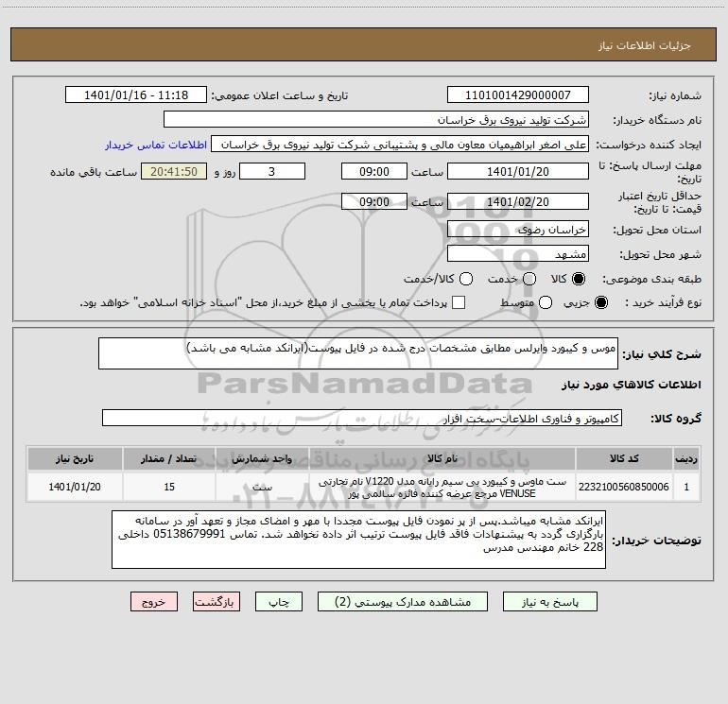728x704 pixels.
Task: Click the تاریخ نیاز column header
Action: (x=75, y=458)
